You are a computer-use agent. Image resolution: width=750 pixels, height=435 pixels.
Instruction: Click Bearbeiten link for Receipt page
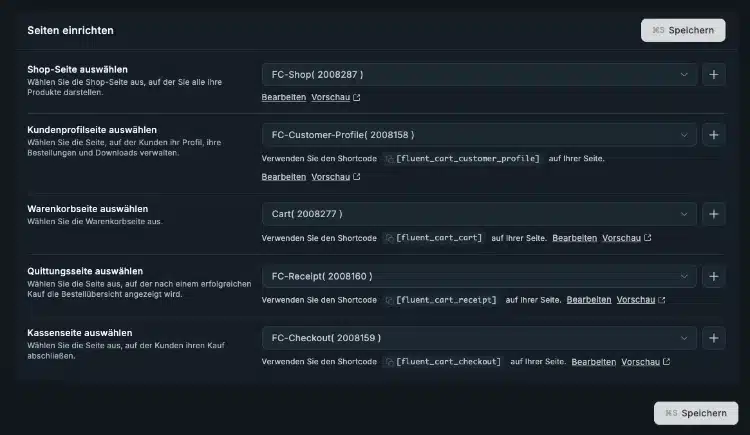[x=589, y=300]
